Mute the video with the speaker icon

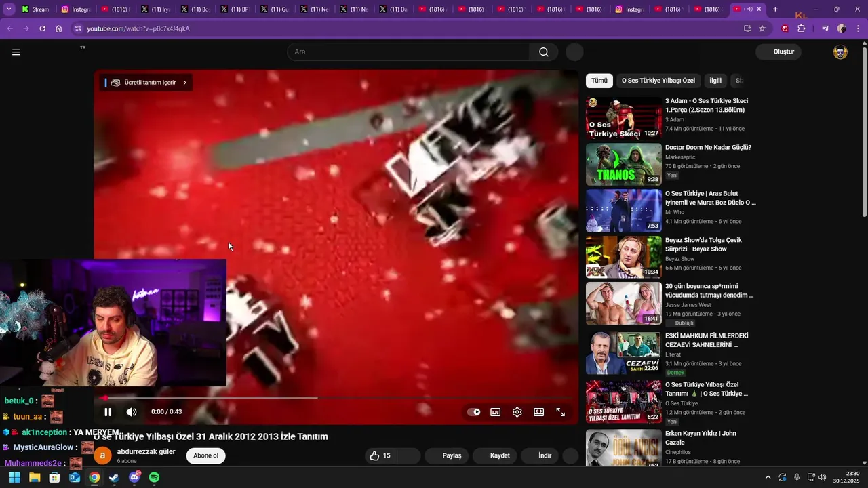click(132, 412)
